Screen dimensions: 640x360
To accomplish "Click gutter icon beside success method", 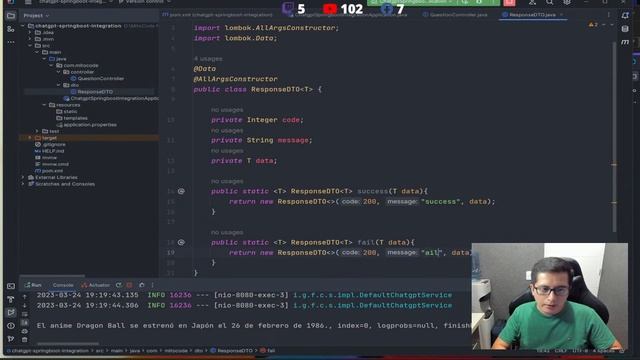I will tap(181, 191).
